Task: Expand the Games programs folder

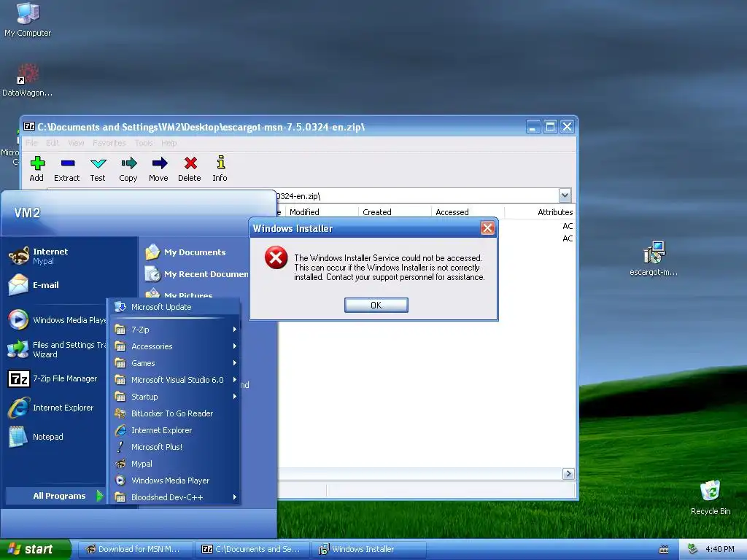Action: (x=174, y=363)
